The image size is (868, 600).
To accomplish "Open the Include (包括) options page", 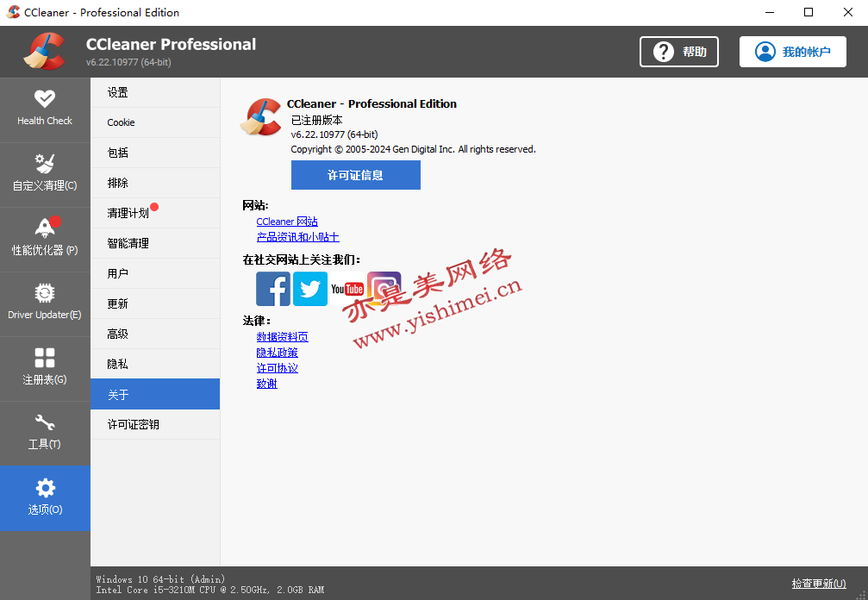I will 155,153.
